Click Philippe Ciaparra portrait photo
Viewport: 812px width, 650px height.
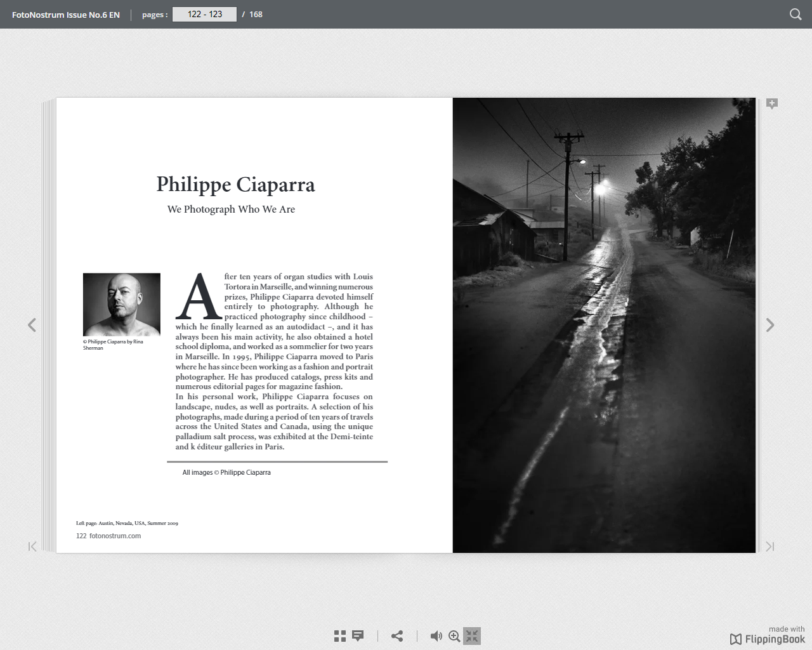[122, 305]
